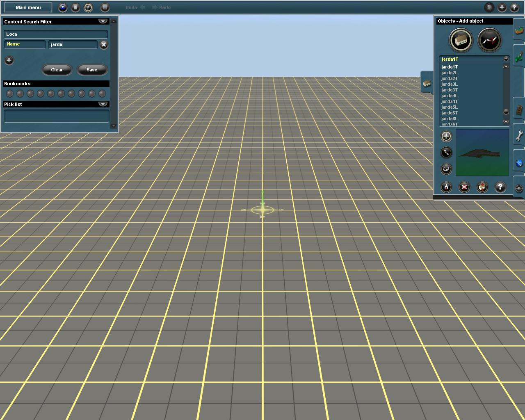Select the Get object picker tool
This screenshot has height=420, width=525.
[x=446, y=187]
